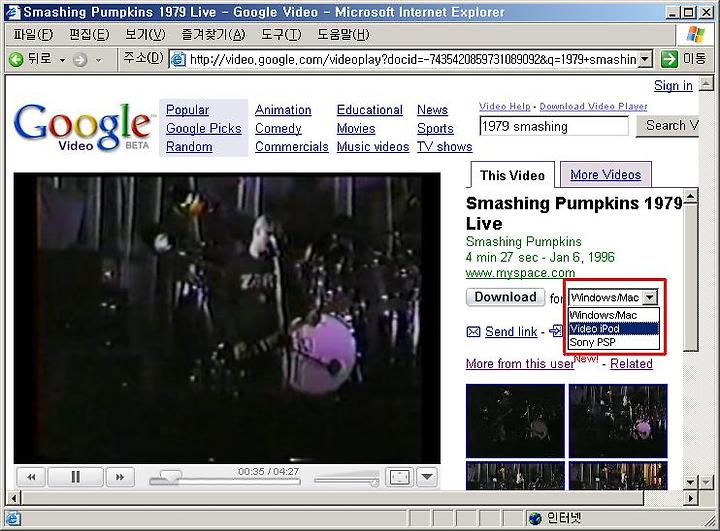Screen dimensions: 720x531
Task: Click the Search Video button
Action: (668, 125)
